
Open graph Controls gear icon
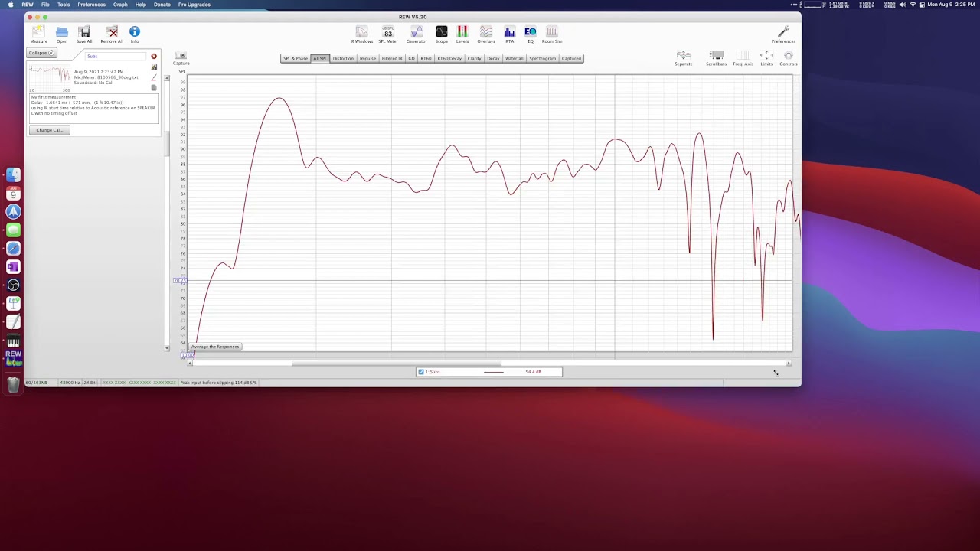(x=789, y=56)
